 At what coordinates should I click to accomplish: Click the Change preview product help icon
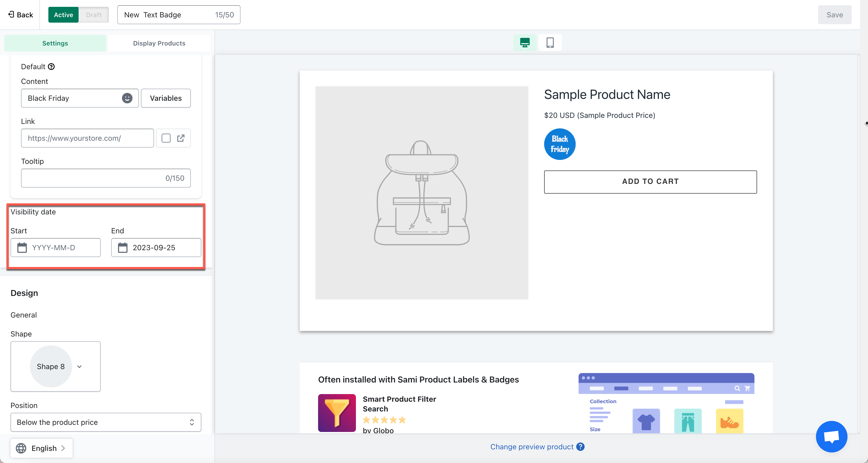click(580, 447)
